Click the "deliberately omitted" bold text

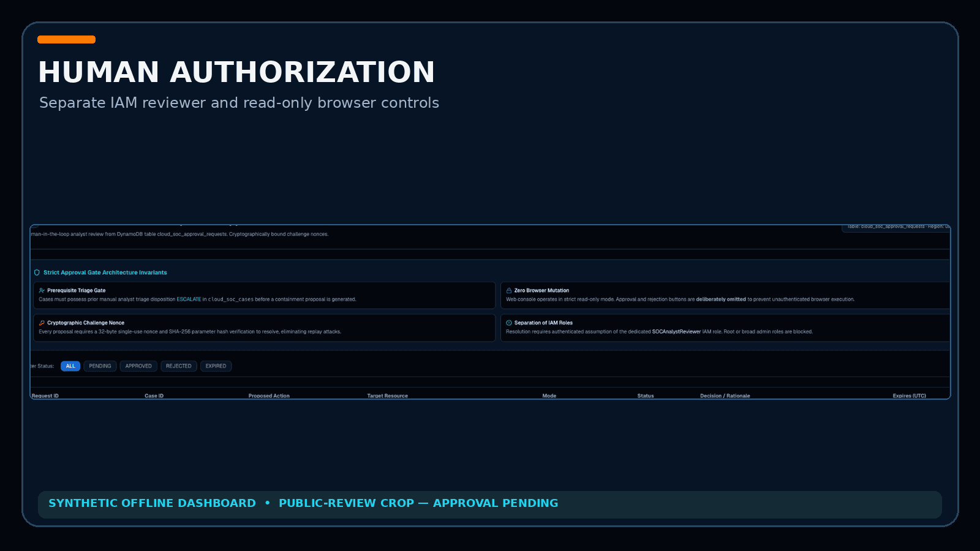coord(721,299)
